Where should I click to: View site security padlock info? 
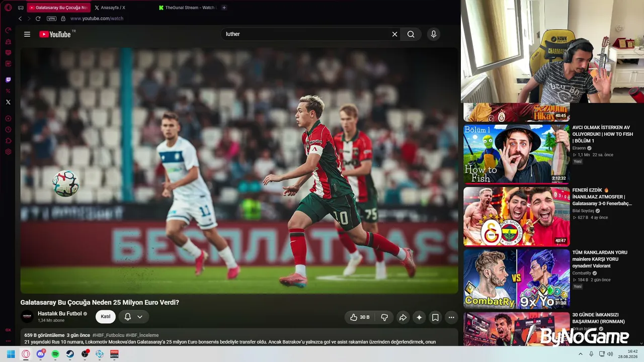tap(63, 19)
